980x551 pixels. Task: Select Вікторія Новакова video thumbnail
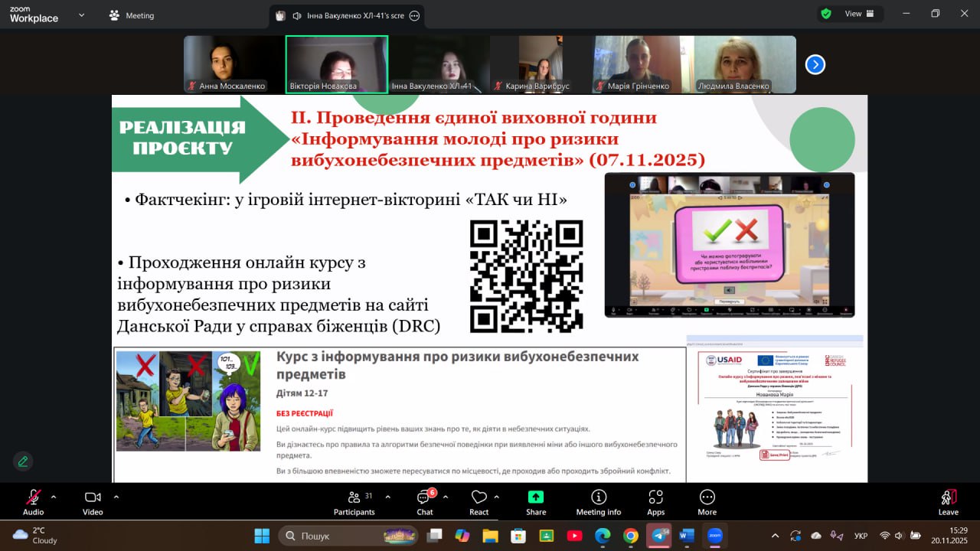(x=337, y=64)
